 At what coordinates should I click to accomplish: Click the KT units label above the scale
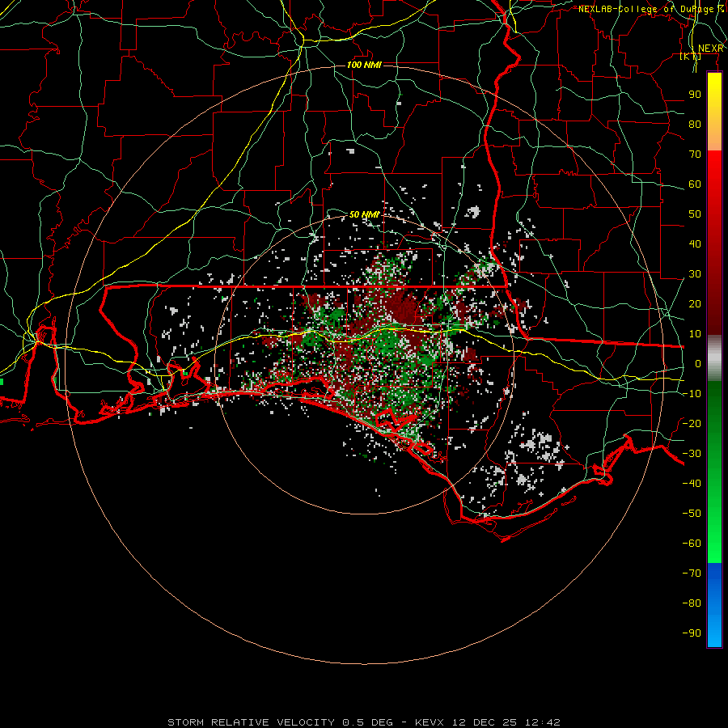coord(690,56)
